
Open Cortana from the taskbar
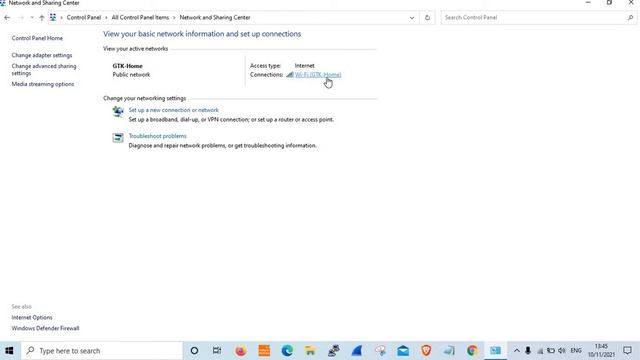click(x=194, y=351)
